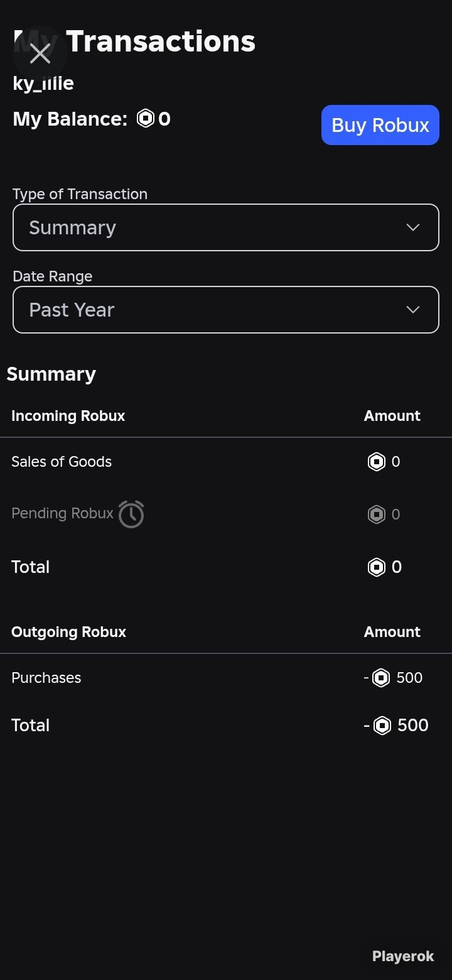
Task: Click the Outgoing Robux section header
Action: coord(69,632)
